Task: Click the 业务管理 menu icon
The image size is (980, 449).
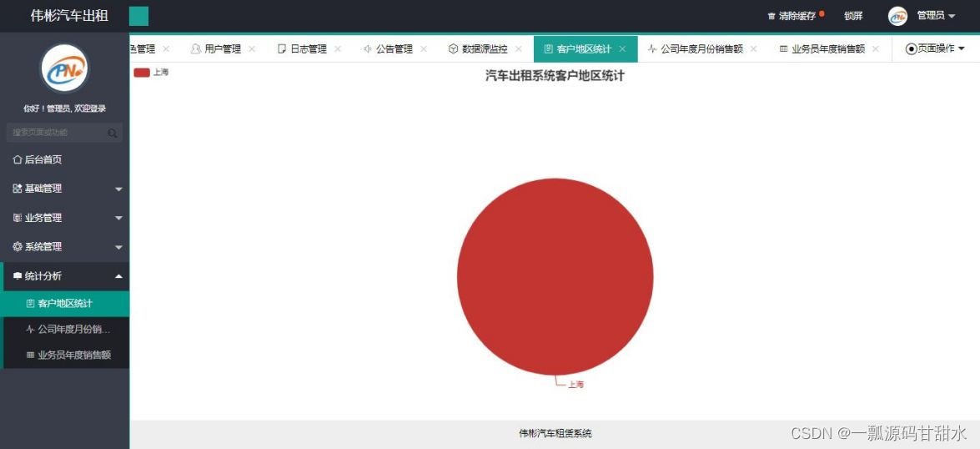Action: [x=18, y=218]
